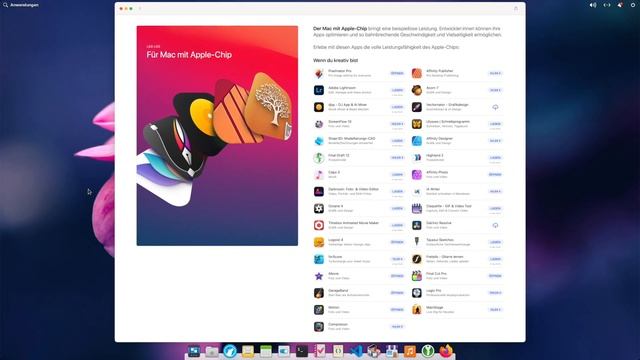The height and width of the screenshot is (360, 640).
Task: Open the Files folder icon in dock
Action: coord(212,351)
